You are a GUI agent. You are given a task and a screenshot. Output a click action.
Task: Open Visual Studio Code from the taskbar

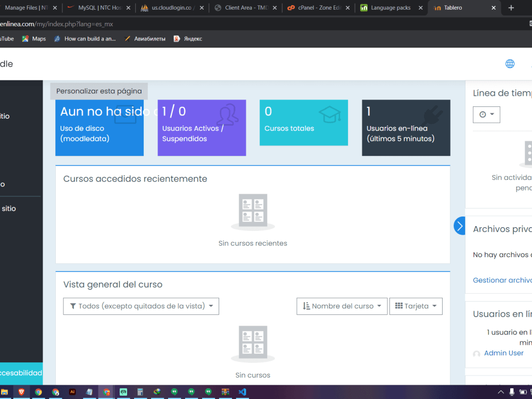pos(242,392)
